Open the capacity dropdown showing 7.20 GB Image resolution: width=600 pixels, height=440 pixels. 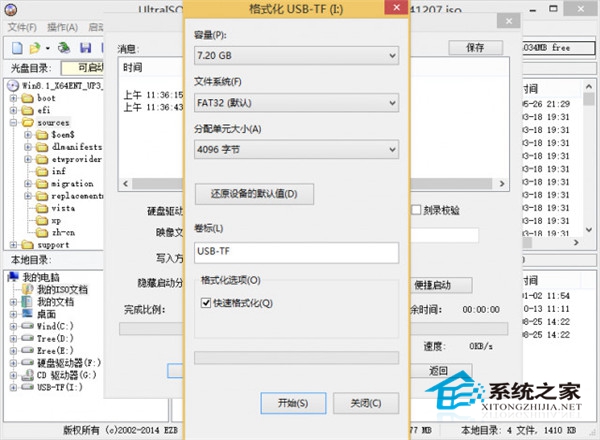point(296,55)
